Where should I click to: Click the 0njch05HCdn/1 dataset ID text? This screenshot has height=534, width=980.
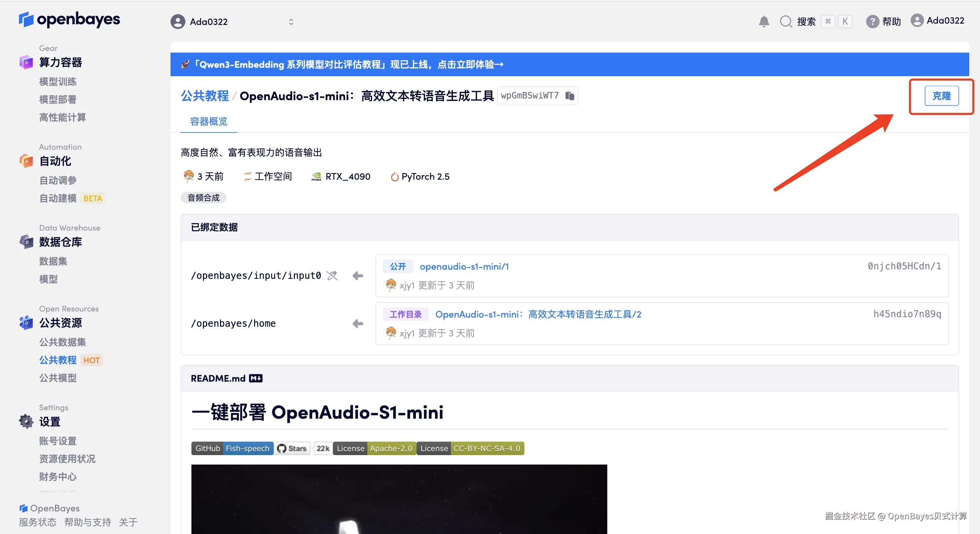pyautogui.click(x=904, y=266)
